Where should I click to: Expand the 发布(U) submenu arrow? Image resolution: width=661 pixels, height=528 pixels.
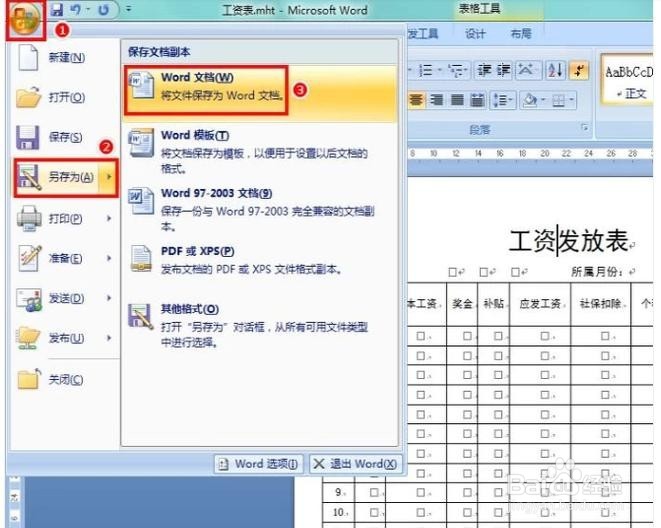[109, 338]
